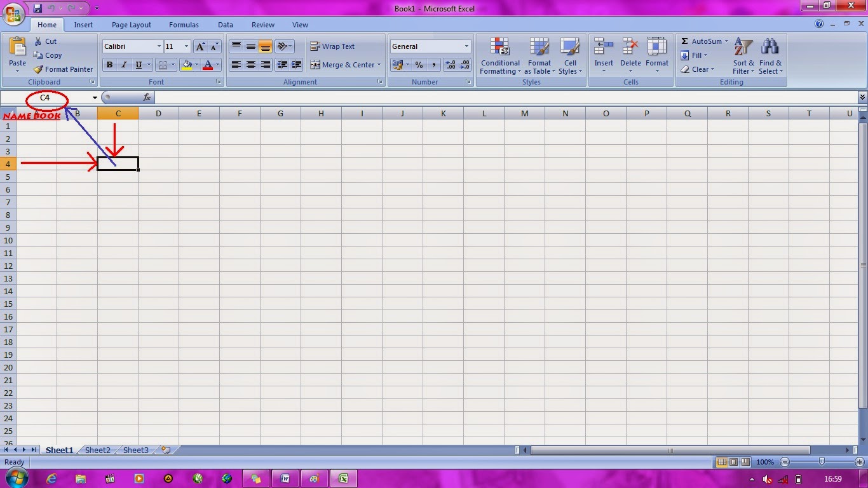Screen dimensions: 868x488
Task: Open the Orientation text angle menu
Action: [284, 46]
